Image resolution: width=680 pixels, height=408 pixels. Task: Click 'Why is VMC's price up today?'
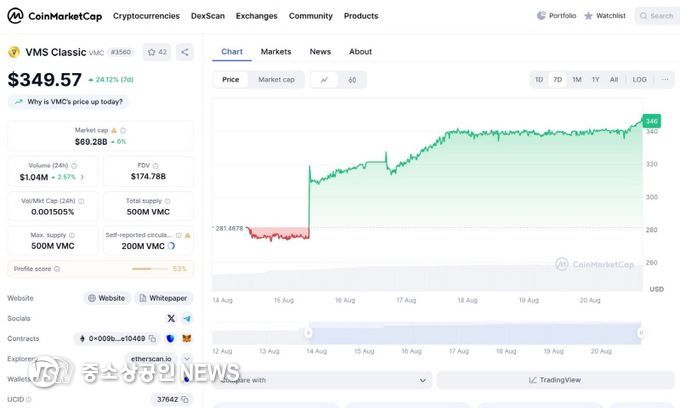point(69,102)
